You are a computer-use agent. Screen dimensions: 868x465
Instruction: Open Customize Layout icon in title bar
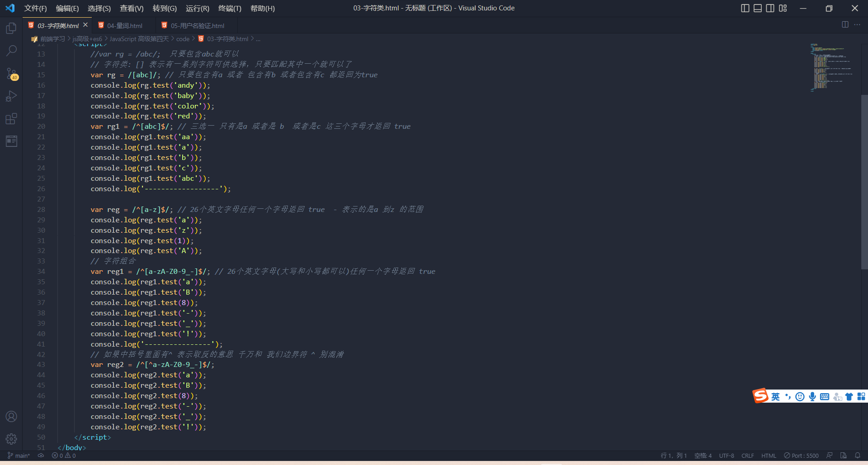[x=783, y=8]
